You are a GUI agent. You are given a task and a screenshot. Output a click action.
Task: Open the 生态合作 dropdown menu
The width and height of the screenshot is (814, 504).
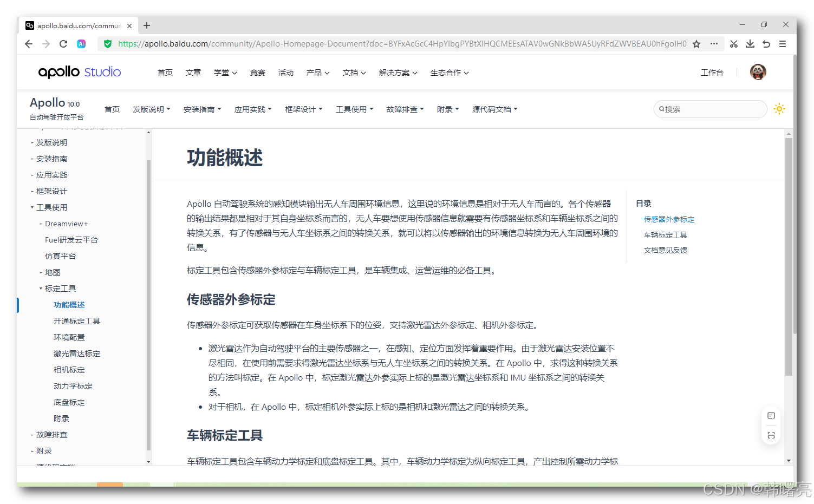pos(450,73)
